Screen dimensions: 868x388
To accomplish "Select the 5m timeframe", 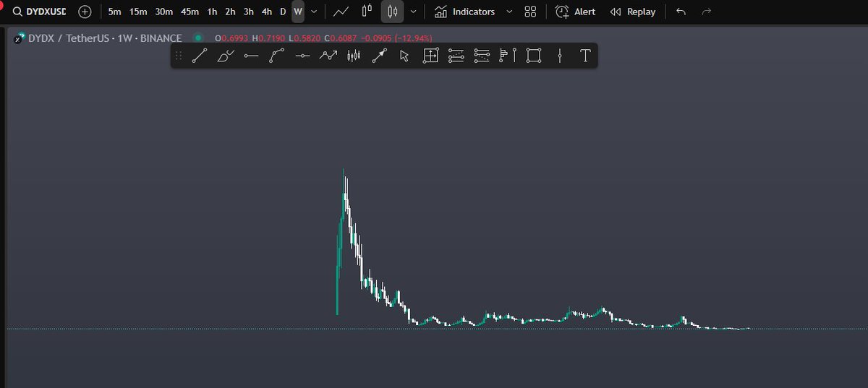I will (x=114, y=12).
